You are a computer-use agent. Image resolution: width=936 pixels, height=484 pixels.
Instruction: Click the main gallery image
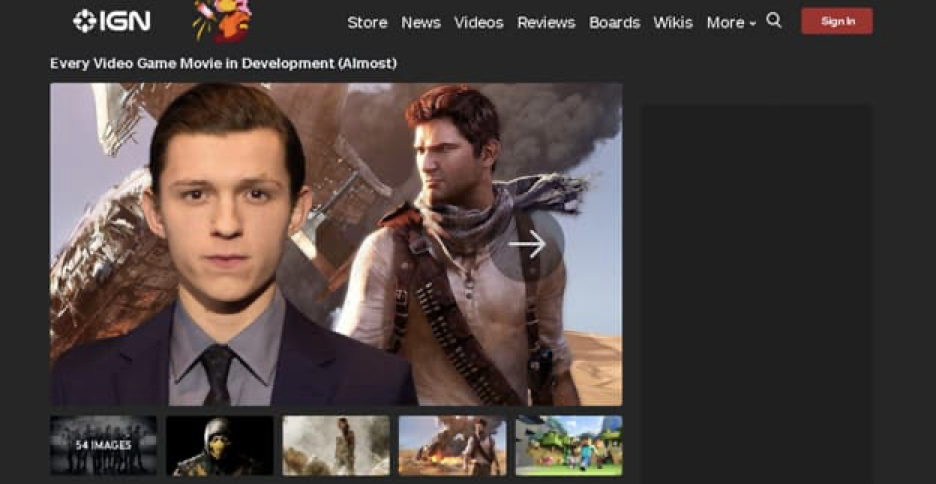[336, 244]
